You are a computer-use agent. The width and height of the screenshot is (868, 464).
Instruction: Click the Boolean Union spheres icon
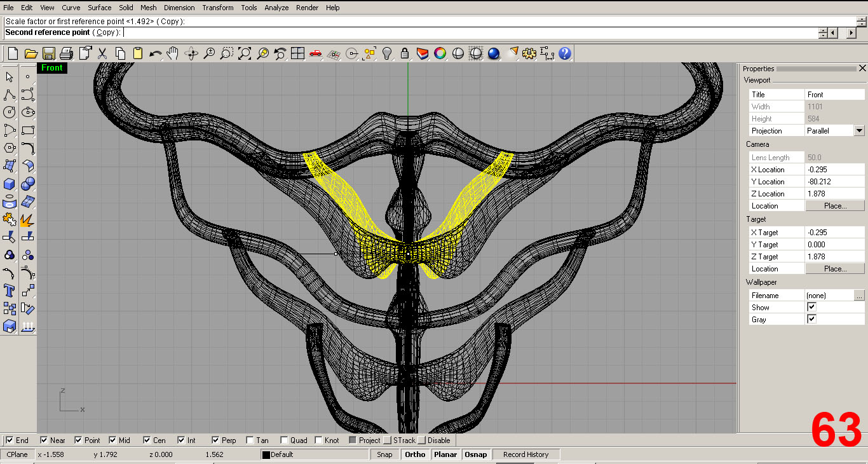[28, 184]
